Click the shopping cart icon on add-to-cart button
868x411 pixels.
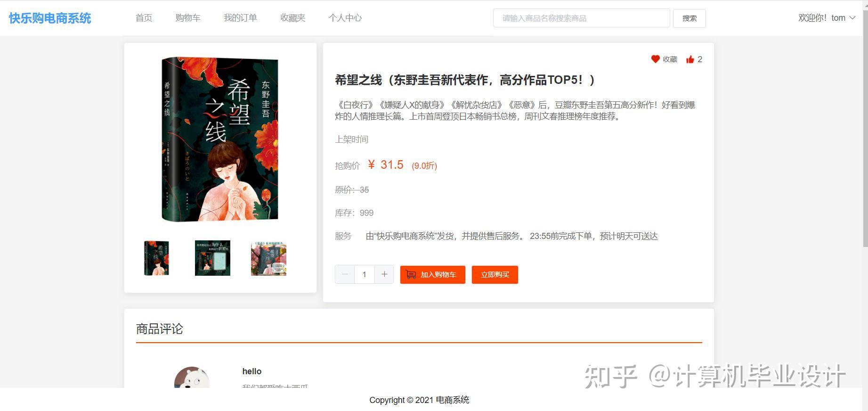click(x=411, y=274)
